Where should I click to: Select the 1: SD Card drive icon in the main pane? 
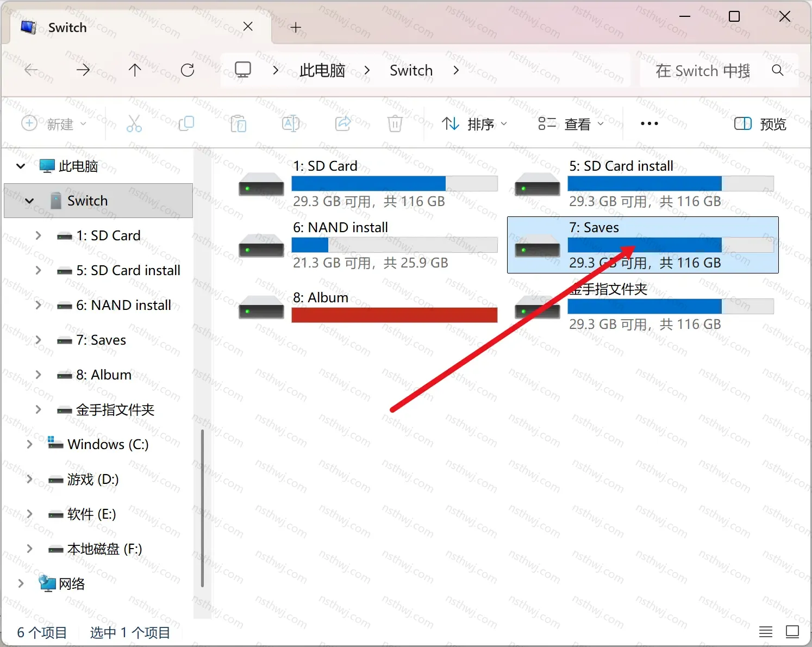click(x=261, y=184)
